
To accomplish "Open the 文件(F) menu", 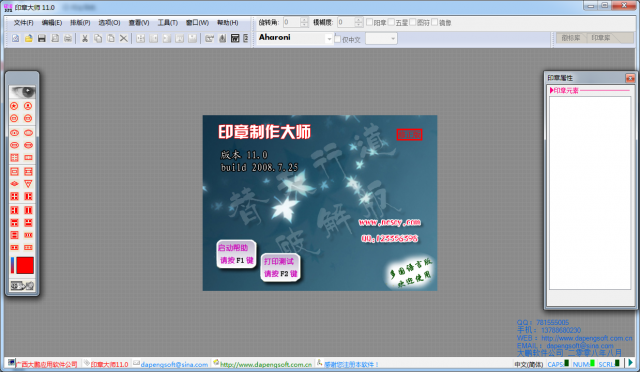I will pyautogui.click(x=23, y=22).
